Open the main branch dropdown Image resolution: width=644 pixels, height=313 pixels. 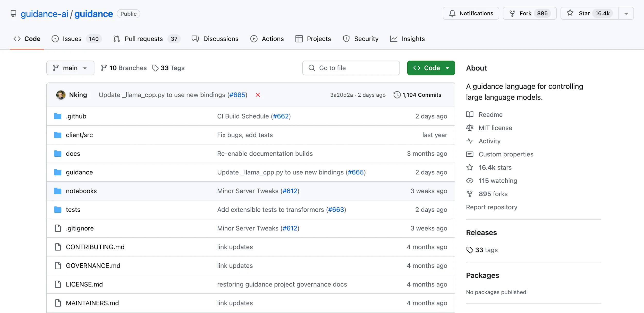click(x=70, y=68)
